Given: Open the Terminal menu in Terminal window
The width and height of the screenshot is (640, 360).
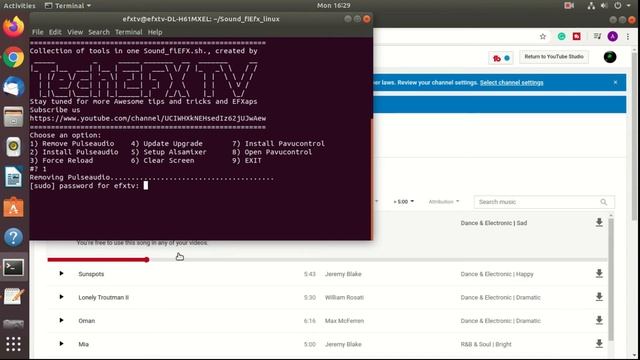Looking at the screenshot, I should click(x=129, y=32).
